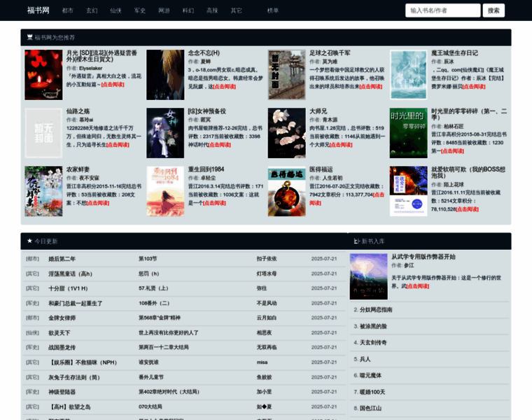Open the updated book 十分甜（1V1 H）
Screen dimensions: 532x420
pos(68,288)
